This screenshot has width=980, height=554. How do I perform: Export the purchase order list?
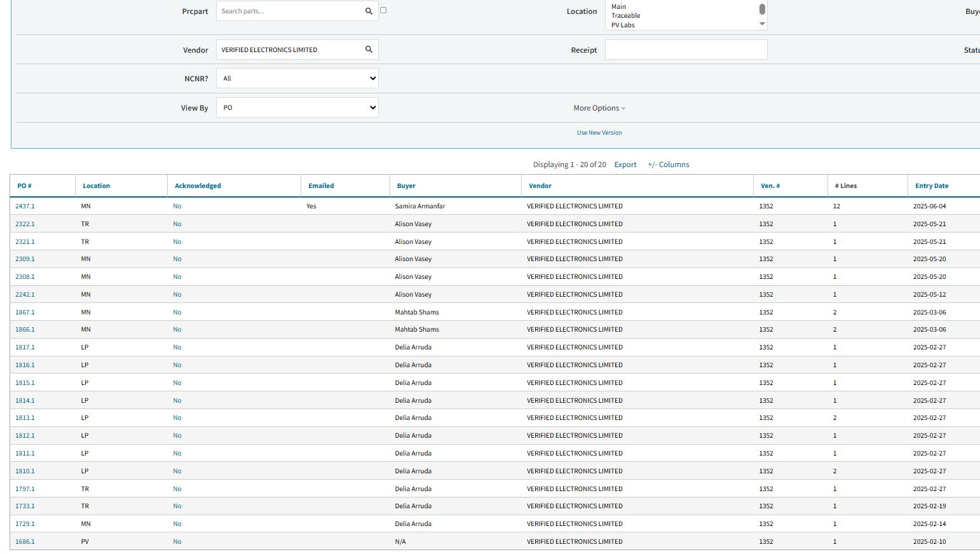point(625,165)
